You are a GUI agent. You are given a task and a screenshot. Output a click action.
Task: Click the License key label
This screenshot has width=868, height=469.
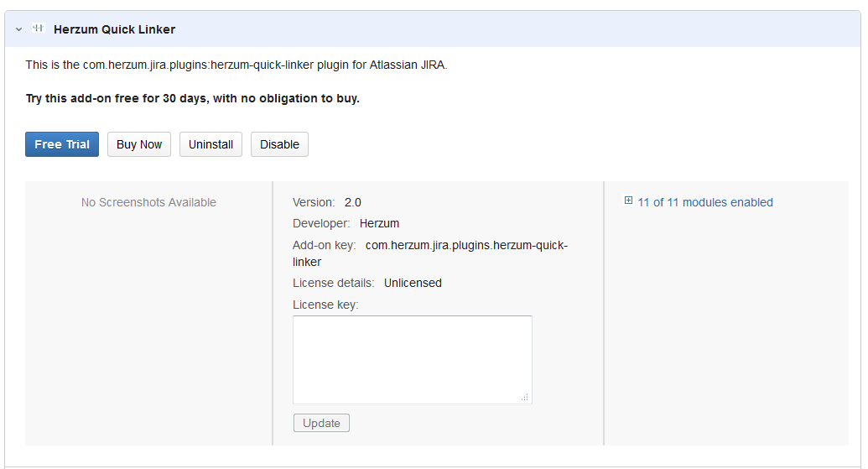coord(325,305)
